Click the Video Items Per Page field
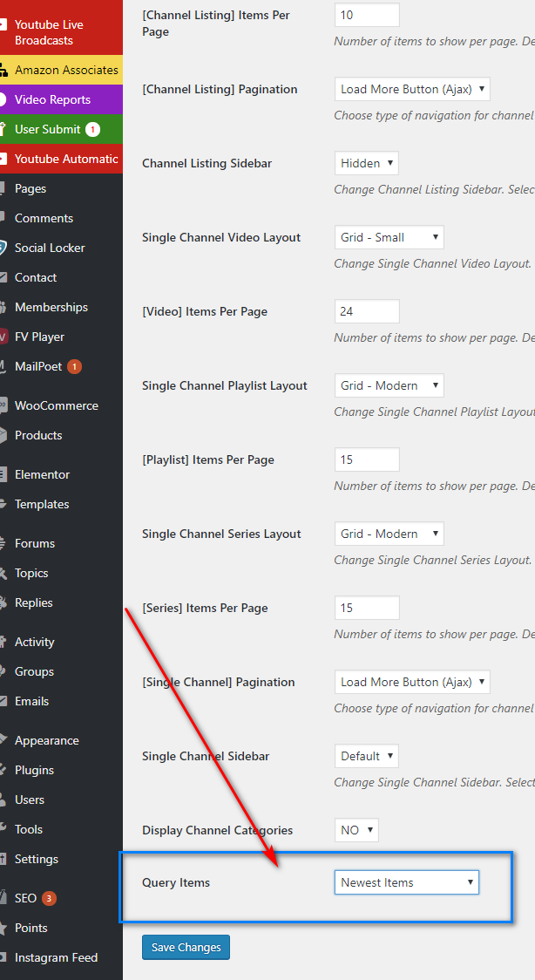Image resolution: width=535 pixels, height=980 pixels. click(367, 311)
